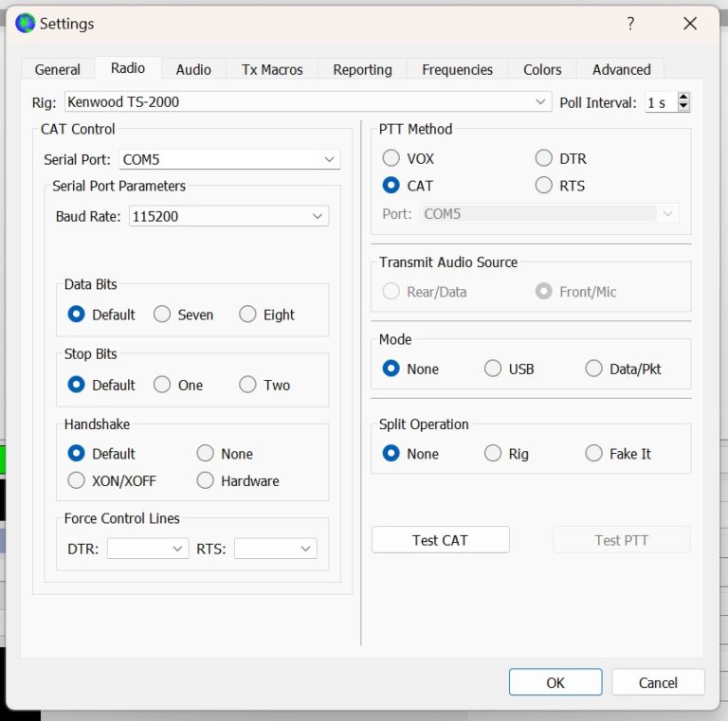Viewport: 728px width, 721px height.
Task: Go to the Colors tab
Action: coord(542,69)
